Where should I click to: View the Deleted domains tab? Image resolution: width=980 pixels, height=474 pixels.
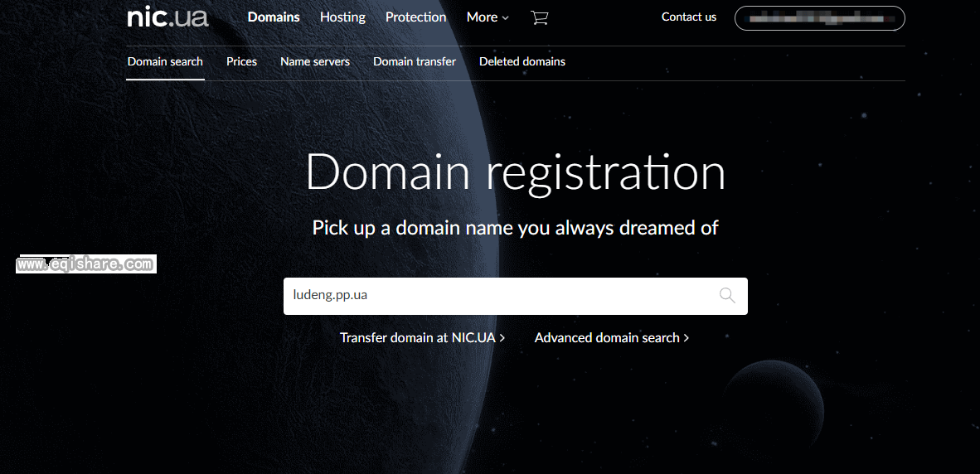coord(522,62)
